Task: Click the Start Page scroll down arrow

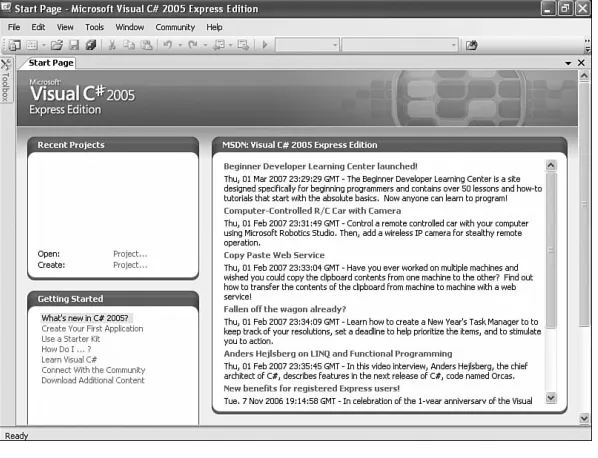Action: (584, 418)
